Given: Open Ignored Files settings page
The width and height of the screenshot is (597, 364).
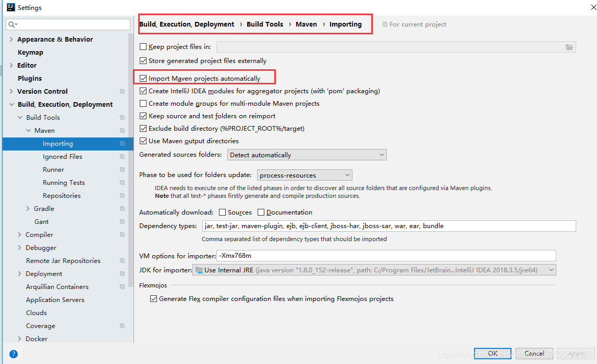Looking at the screenshot, I should pyautogui.click(x=63, y=156).
